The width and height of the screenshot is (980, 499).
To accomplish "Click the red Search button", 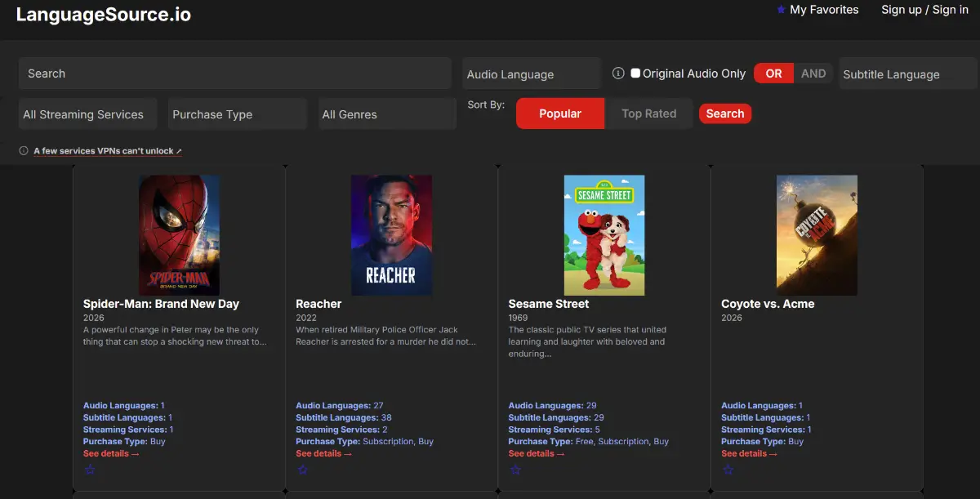I will tap(725, 114).
